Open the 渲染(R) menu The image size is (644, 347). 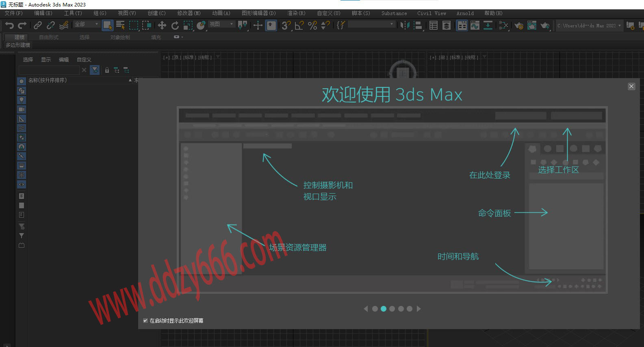pyautogui.click(x=296, y=13)
